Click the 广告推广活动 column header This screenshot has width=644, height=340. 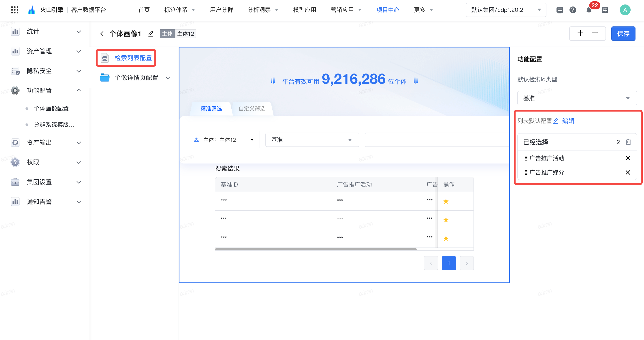(x=354, y=185)
